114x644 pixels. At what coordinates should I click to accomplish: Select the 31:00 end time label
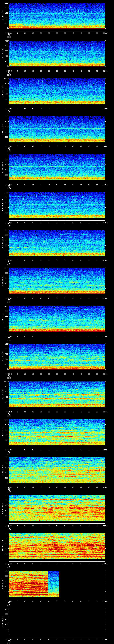pyautogui.click(x=105, y=450)
